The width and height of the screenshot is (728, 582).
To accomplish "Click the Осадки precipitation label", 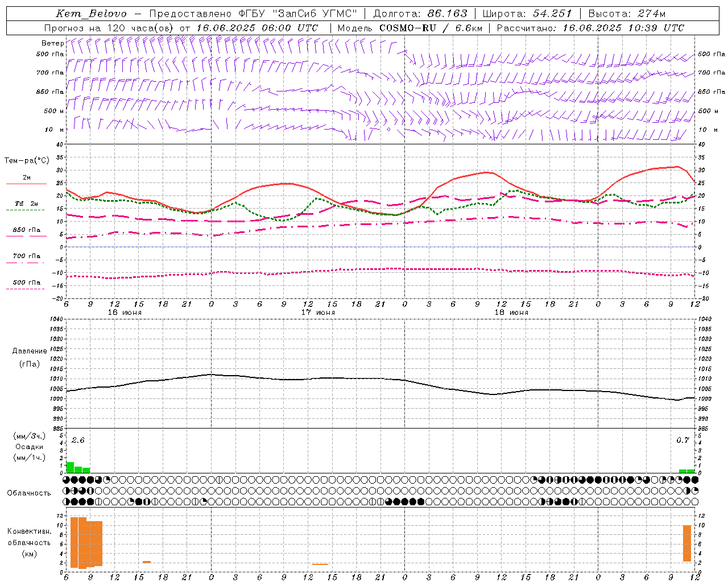I will [30, 447].
